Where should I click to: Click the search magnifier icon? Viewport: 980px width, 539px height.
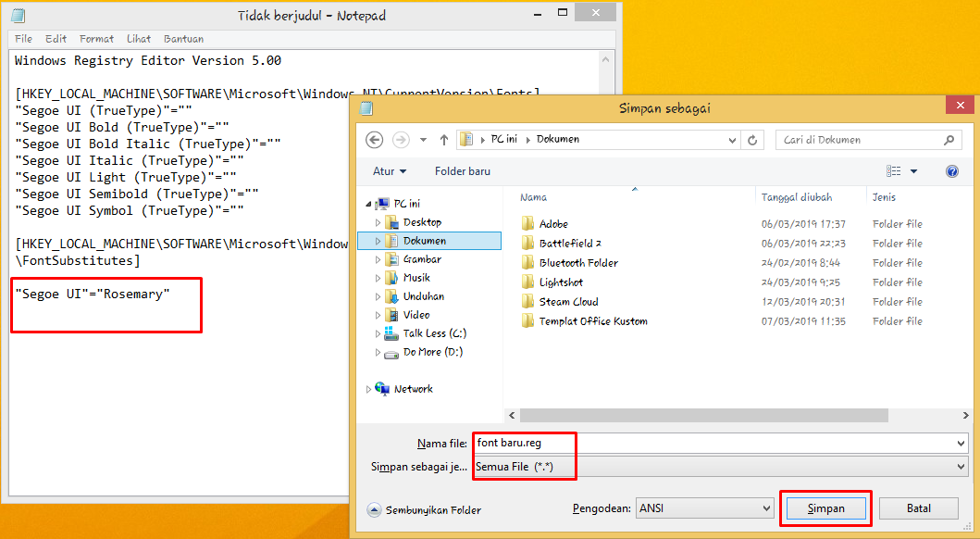pyautogui.click(x=949, y=140)
